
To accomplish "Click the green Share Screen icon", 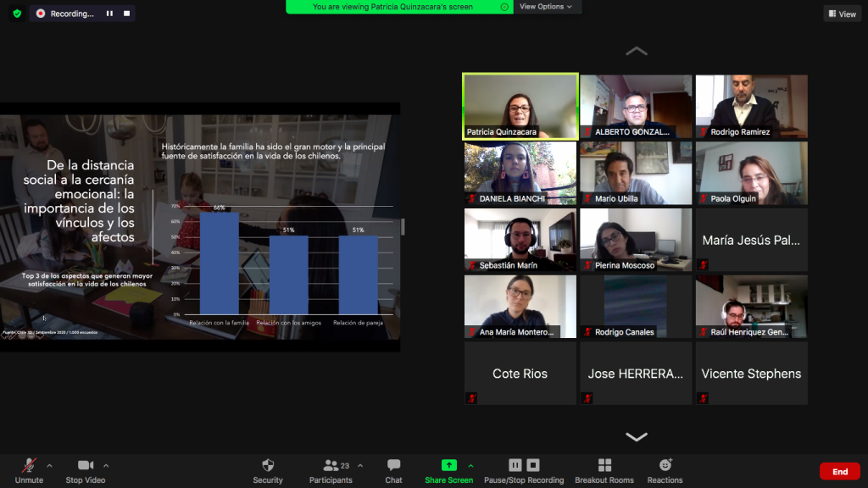I will tap(448, 465).
